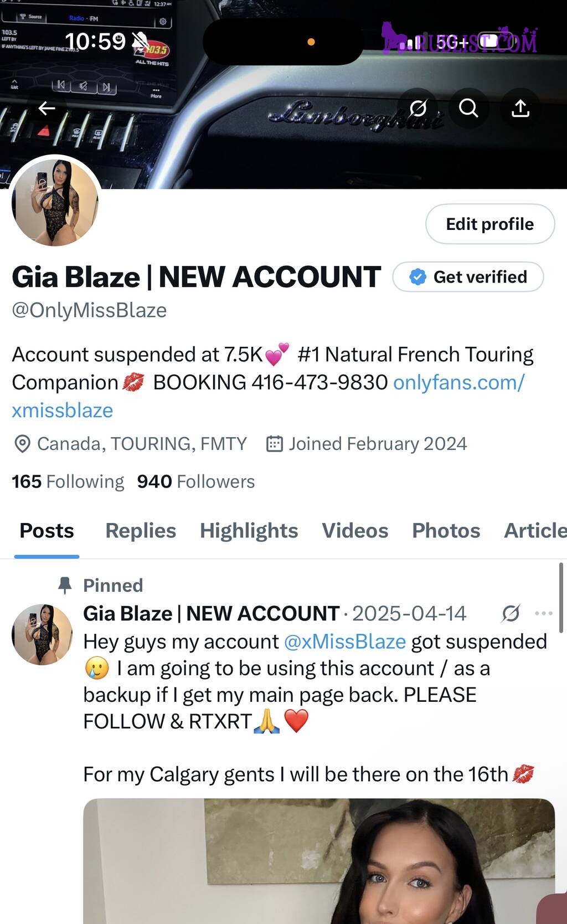567x924 pixels.
Task: Open the three-dot menu on pinned post
Action: coord(544,613)
